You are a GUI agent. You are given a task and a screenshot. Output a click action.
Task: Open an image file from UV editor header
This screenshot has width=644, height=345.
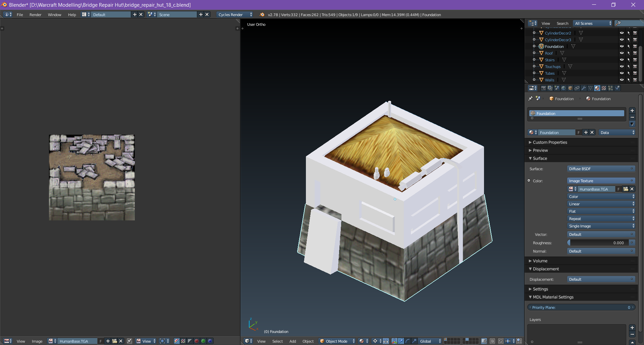coord(114,341)
